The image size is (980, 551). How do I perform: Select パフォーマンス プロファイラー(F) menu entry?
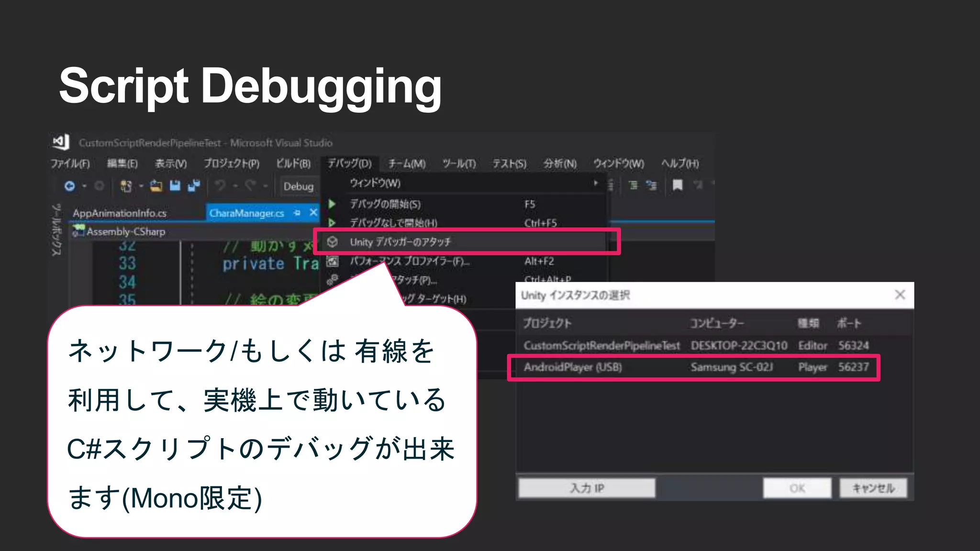464,261
